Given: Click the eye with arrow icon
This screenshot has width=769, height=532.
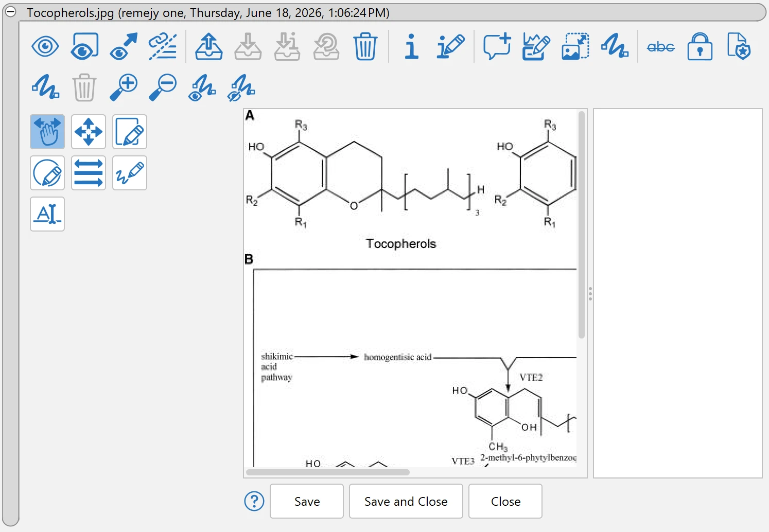Looking at the screenshot, I should coord(124,47).
